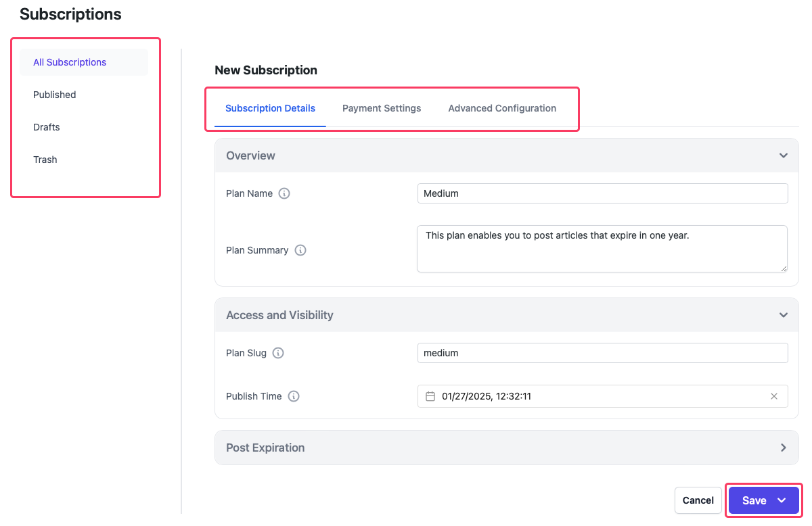This screenshot has width=812, height=526.
Task: Click the Overview section header title
Action: coord(250,156)
